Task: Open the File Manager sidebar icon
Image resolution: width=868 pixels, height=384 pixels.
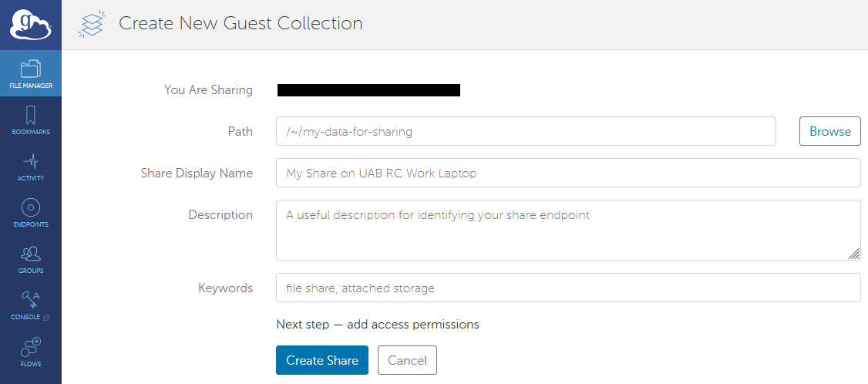Action: coord(31,72)
